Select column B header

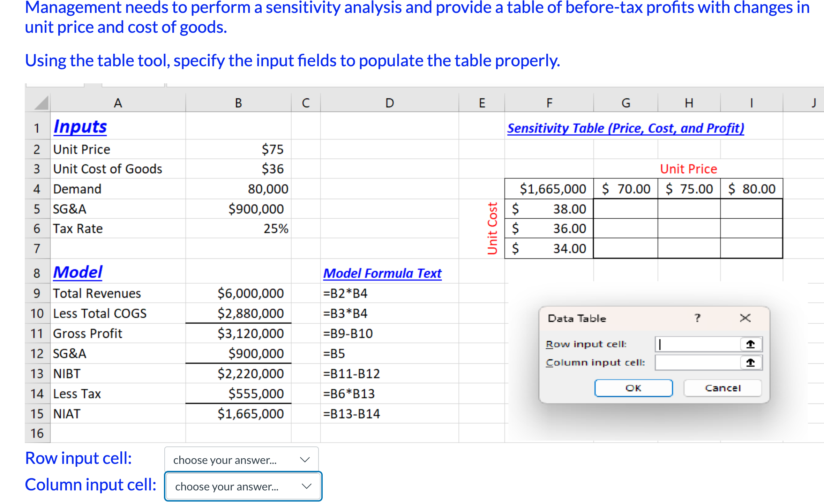238,103
